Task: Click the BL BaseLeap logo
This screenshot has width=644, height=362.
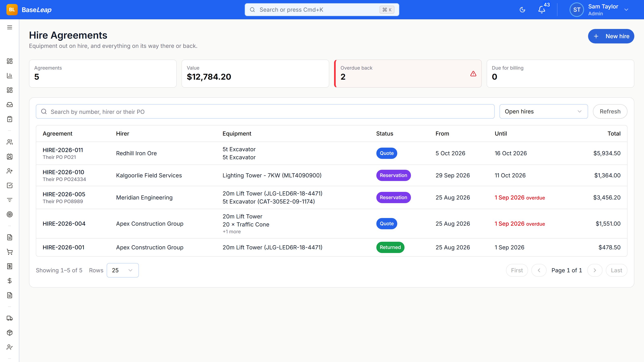Action: tap(29, 10)
